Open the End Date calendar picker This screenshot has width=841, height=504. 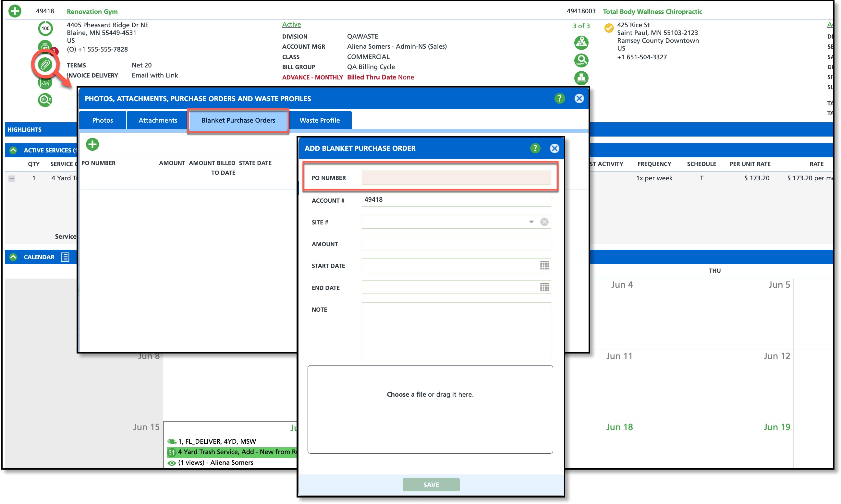544,288
